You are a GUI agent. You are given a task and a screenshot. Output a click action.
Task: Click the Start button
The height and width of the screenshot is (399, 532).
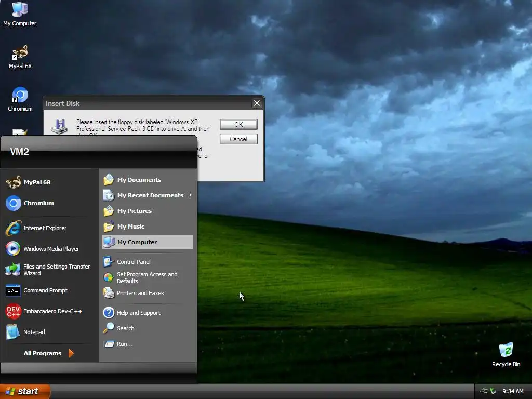tap(25, 392)
